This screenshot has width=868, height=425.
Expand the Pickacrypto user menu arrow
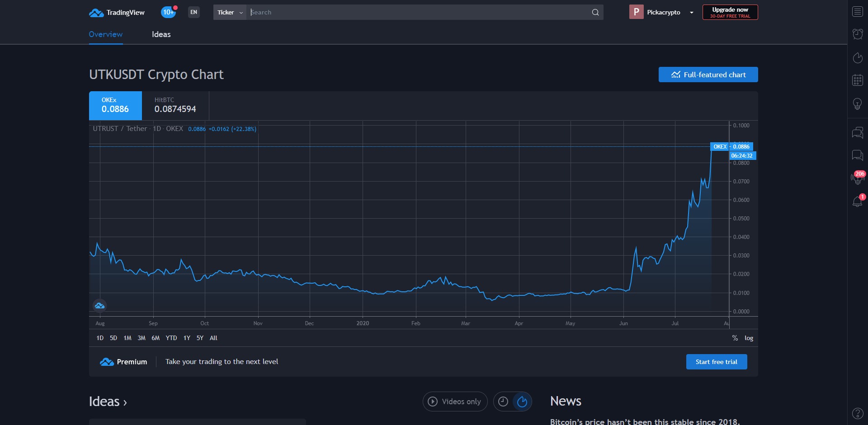point(692,13)
